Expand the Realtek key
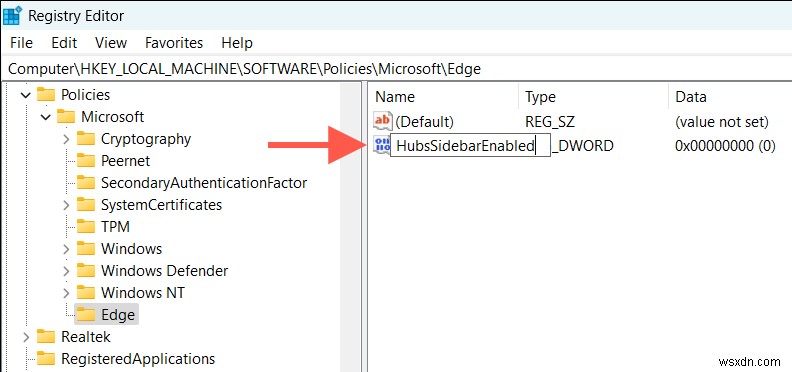 point(26,337)
